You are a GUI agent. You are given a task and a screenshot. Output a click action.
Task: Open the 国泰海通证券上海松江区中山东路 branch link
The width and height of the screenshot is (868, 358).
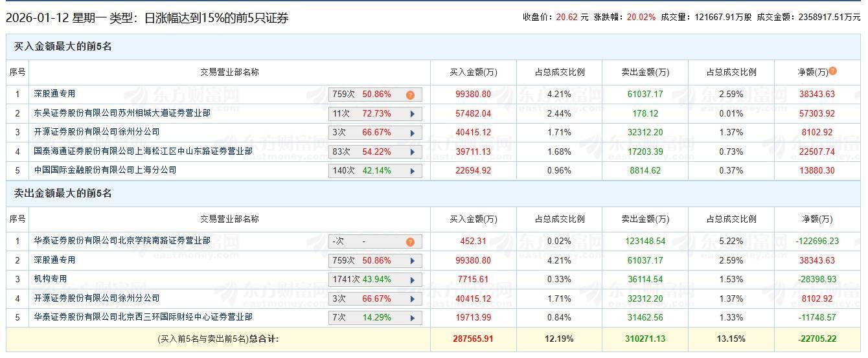[x=143, y=151]
